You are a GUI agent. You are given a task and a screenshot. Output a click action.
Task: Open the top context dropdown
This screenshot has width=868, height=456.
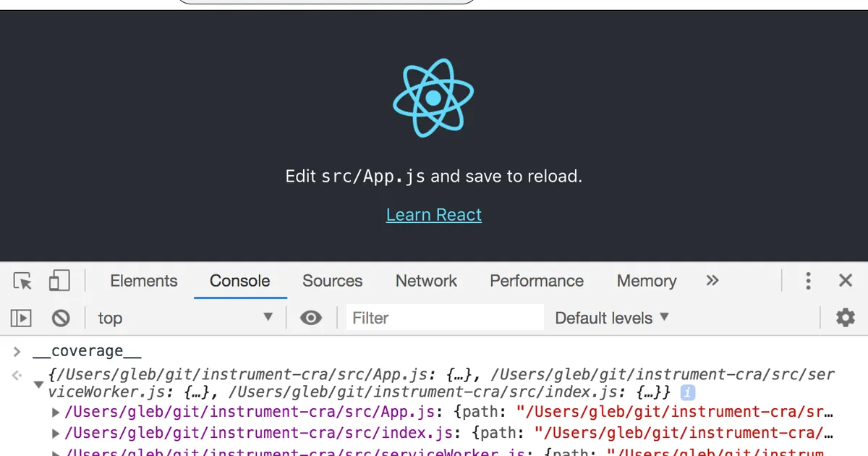click(185, 318)
